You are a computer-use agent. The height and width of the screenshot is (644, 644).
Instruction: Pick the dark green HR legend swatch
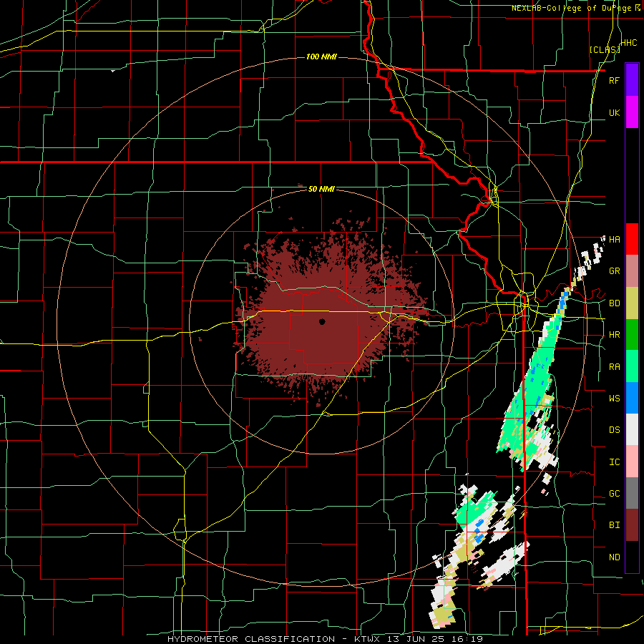pyautogui.click(x=632, y=335)
